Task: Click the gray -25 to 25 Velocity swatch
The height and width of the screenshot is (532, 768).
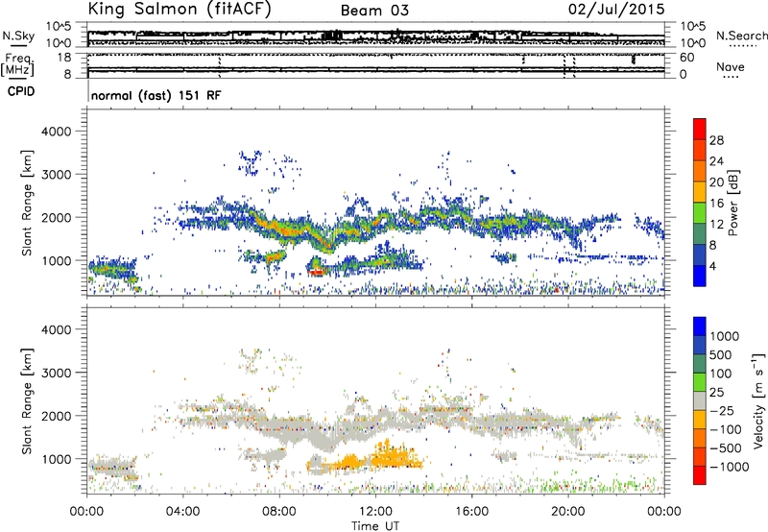Action: [x=700, y=400]
